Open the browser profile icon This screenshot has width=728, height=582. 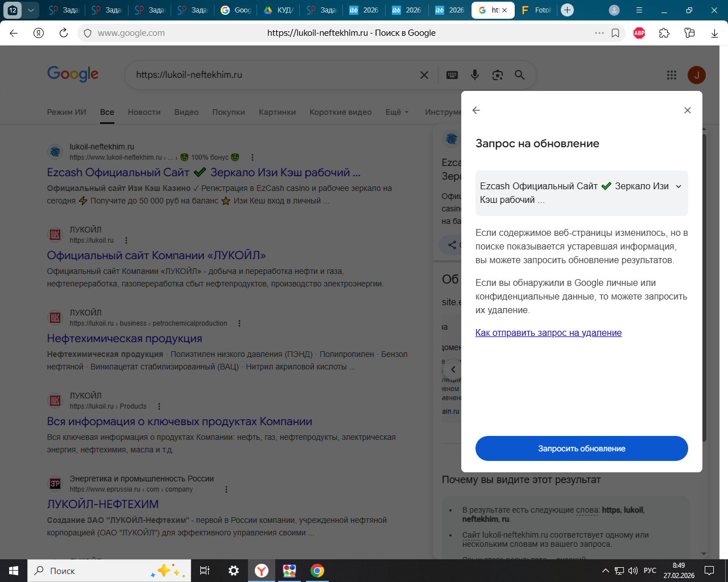click(614, 10)
